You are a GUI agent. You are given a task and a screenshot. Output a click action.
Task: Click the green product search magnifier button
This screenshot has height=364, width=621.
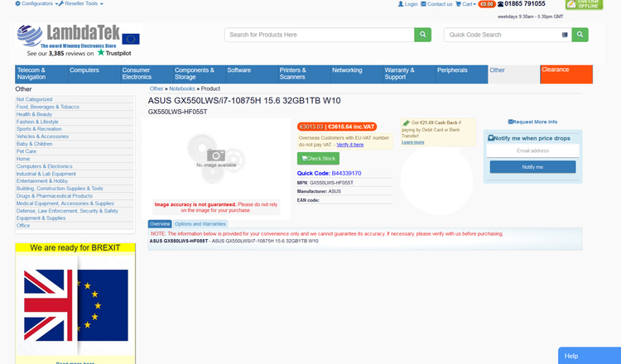pyautogui.click(x=422, y=35)
